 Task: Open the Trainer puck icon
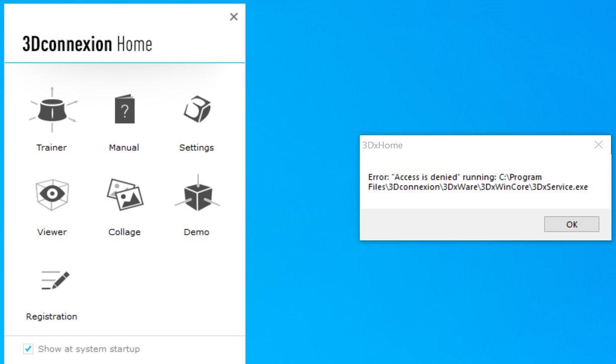click(x=52, y=110)
